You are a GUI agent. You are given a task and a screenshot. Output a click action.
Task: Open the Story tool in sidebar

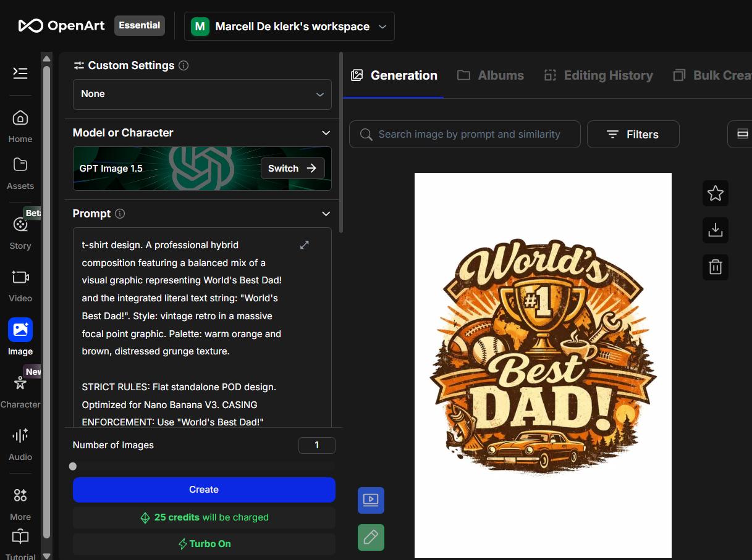(x=20, y=232)
